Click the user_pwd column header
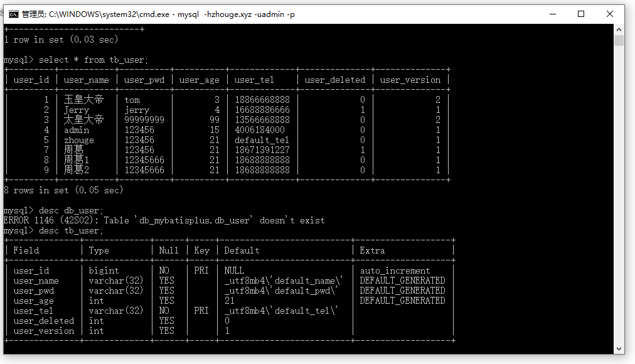This screenshot has width=635, height=364. click(x=144, y=80)
